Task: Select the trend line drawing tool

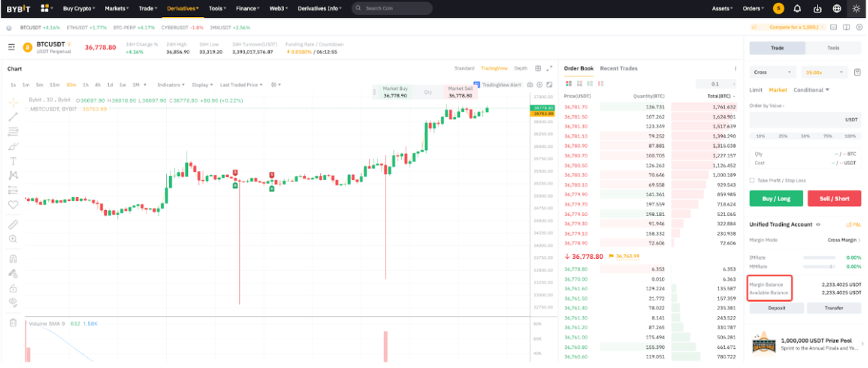Action: pos(13,117)
